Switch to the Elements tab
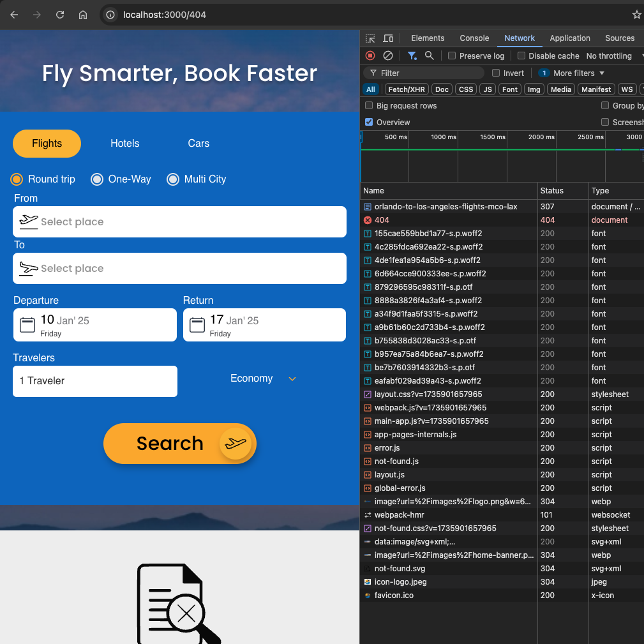 click(428, 38)
